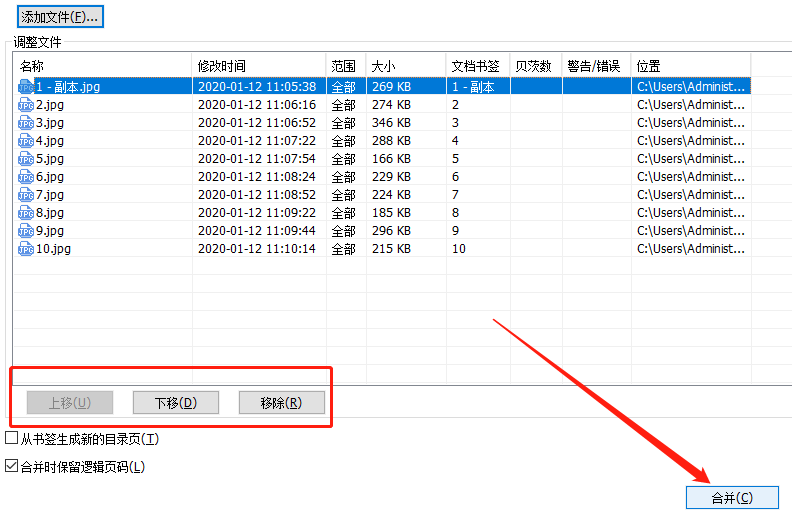This screenshot has width=792, height=517.
Task: Select the file name 9.jpg
Action: point(50,231)
